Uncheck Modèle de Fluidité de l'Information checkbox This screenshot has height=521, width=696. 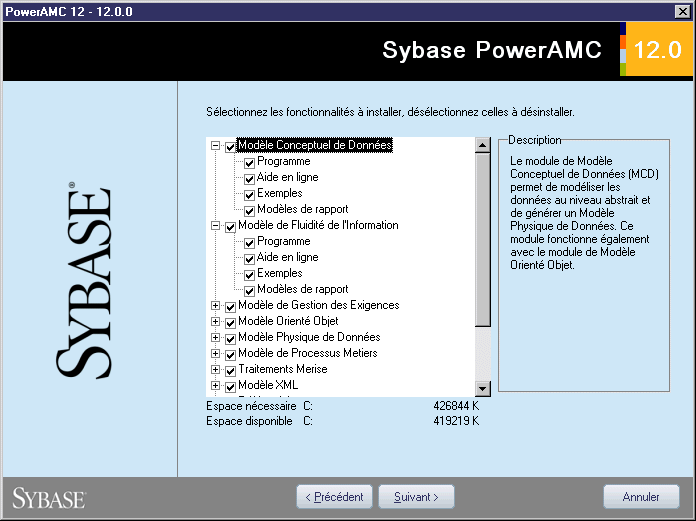pos(230,227)
